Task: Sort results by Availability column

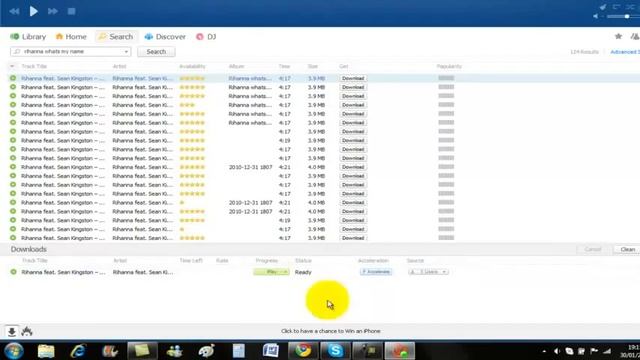Action: (x=192, y=66)
